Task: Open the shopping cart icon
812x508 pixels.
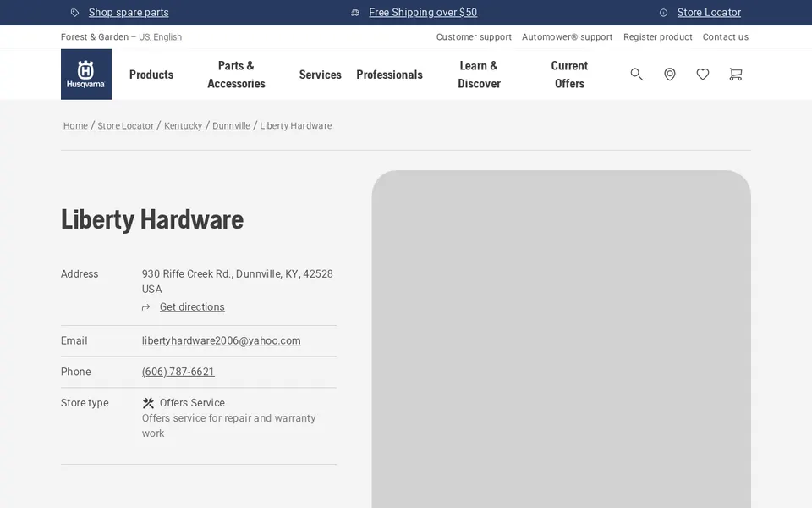Action: [736, 75]
